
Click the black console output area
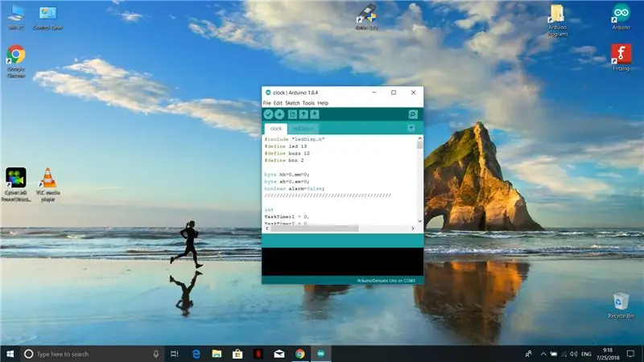pyautogui.click(x=343, y=261)
